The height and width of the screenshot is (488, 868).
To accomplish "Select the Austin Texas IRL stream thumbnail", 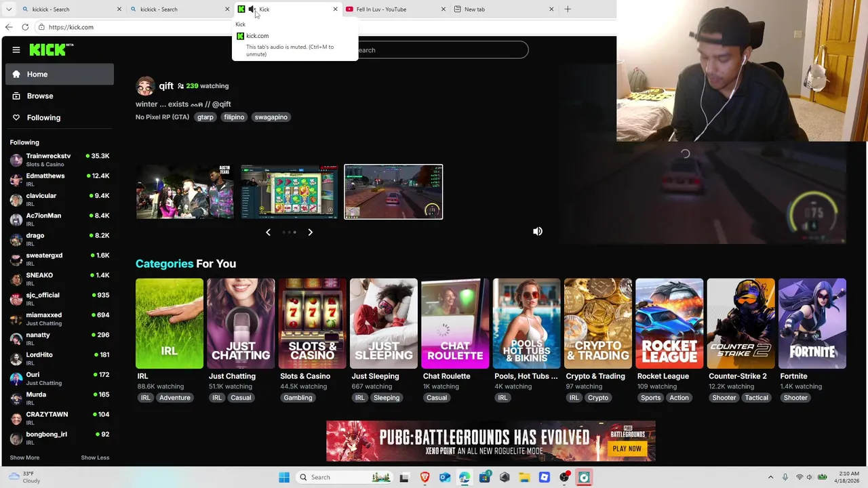I will coord(184,192).
